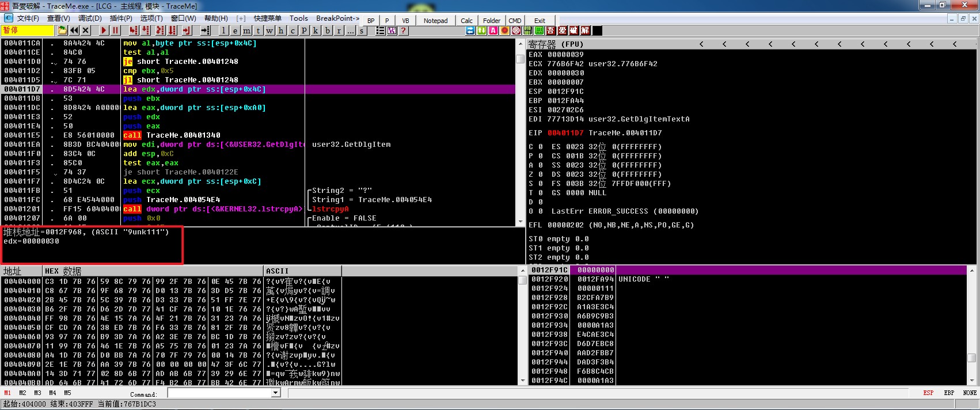Switch stack view to EBP mode
Viewport: 980px width, 410px height.
click(x=949, y=393)
